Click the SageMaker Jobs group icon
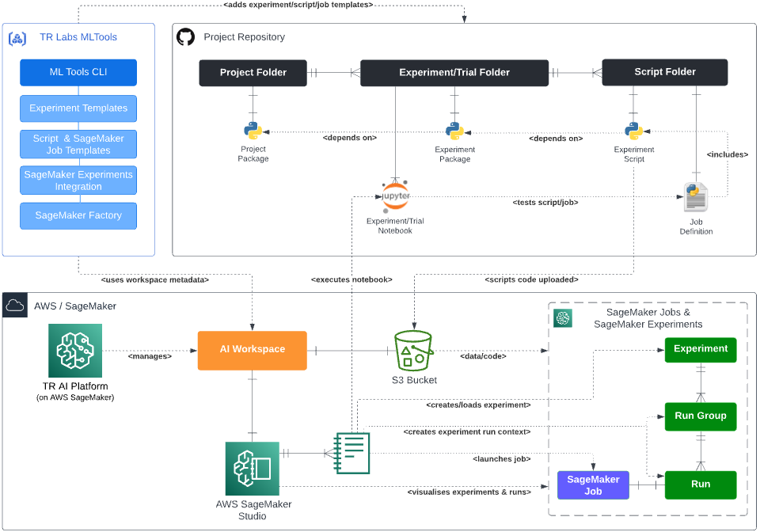The width and height of the screenshot is (760, 532). [563, 317]
